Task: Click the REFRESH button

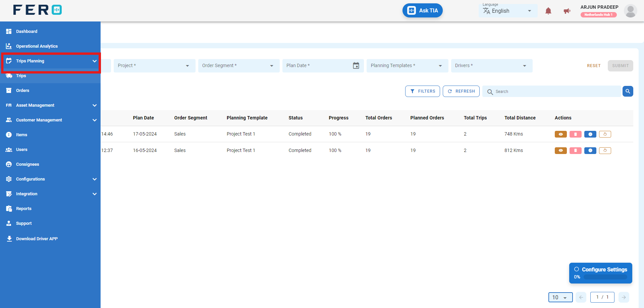Action: point(461,91)
